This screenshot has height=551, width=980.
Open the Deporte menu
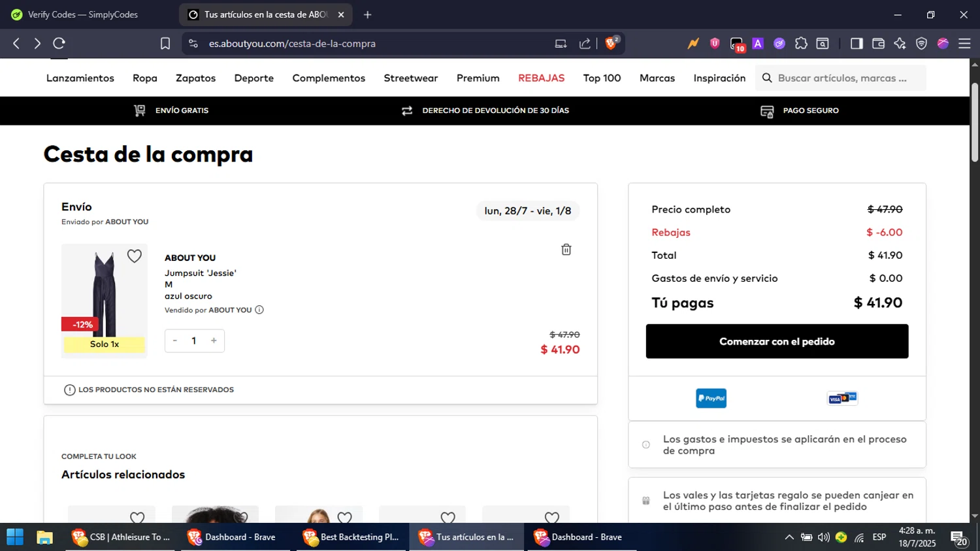click(x=254, y=78)
